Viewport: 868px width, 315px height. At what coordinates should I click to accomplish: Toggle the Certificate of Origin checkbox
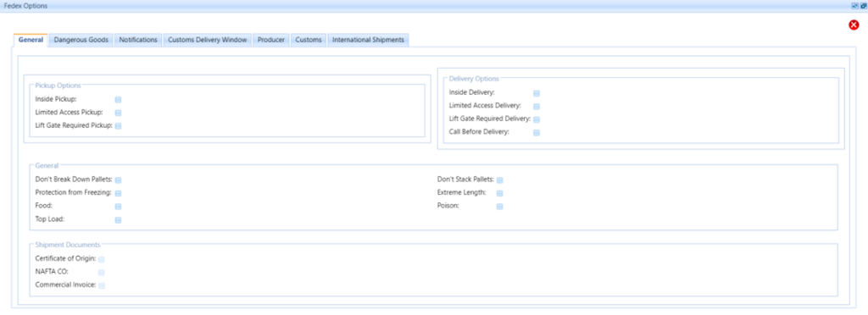click(102, 259)
